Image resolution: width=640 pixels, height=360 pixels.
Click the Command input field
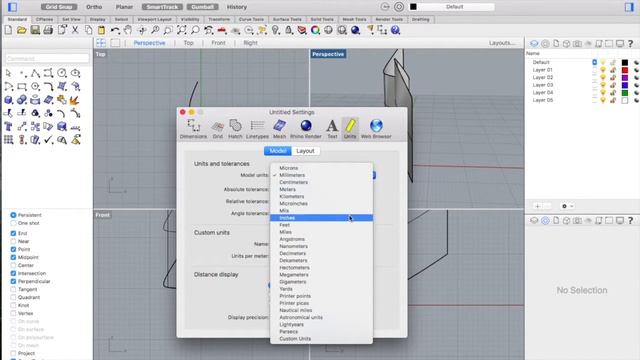point(47,58)
